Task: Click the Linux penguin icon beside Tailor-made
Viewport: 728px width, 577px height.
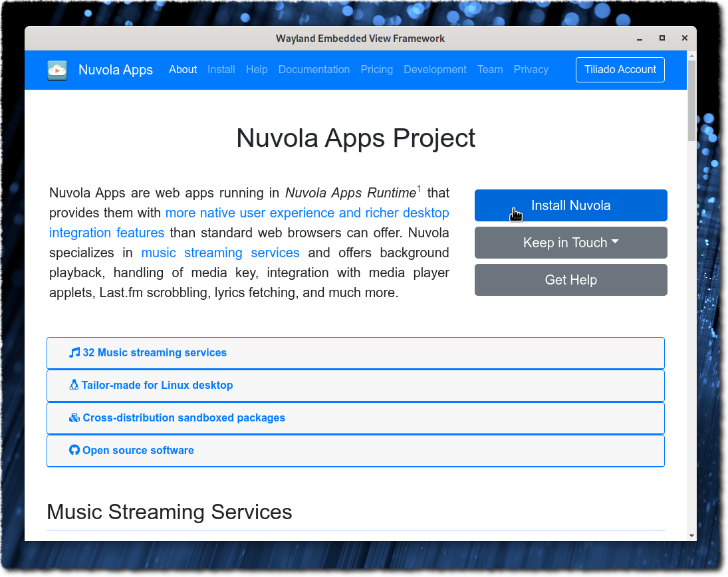Action: tap(74, 386)
